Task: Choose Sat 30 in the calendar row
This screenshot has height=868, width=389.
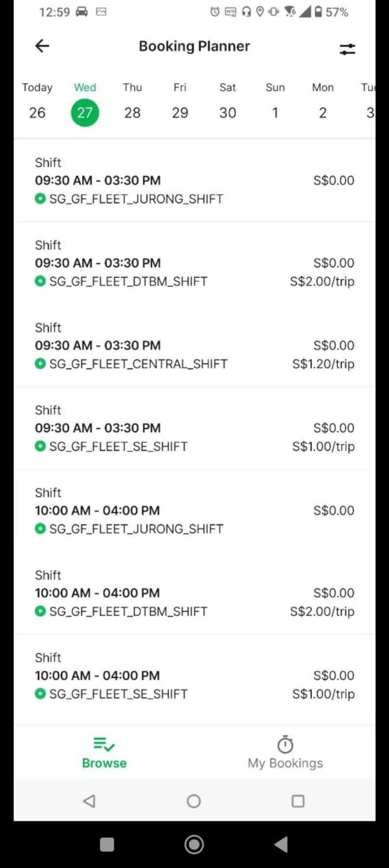Action: pyautogui.click(x=227, y=102)
